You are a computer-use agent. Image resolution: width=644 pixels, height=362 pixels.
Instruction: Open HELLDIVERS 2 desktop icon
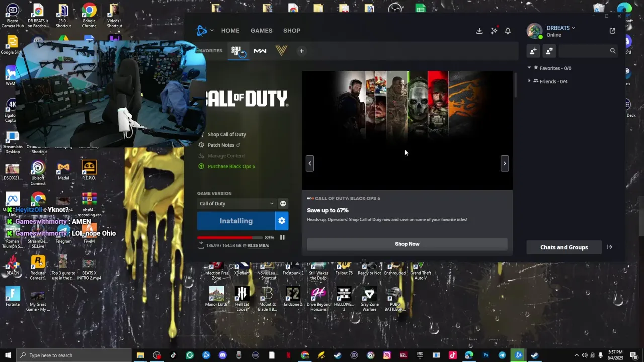tap(344, 299)
